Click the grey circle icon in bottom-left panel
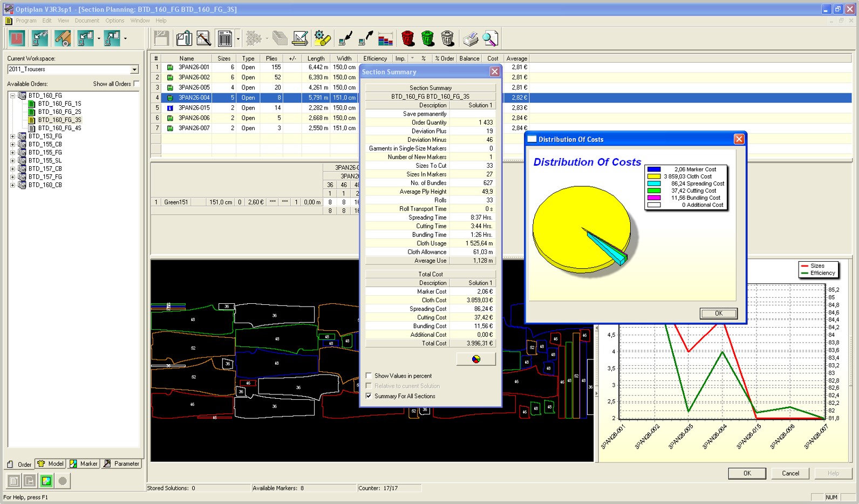The image size is (859, 504). coord(63,481)
